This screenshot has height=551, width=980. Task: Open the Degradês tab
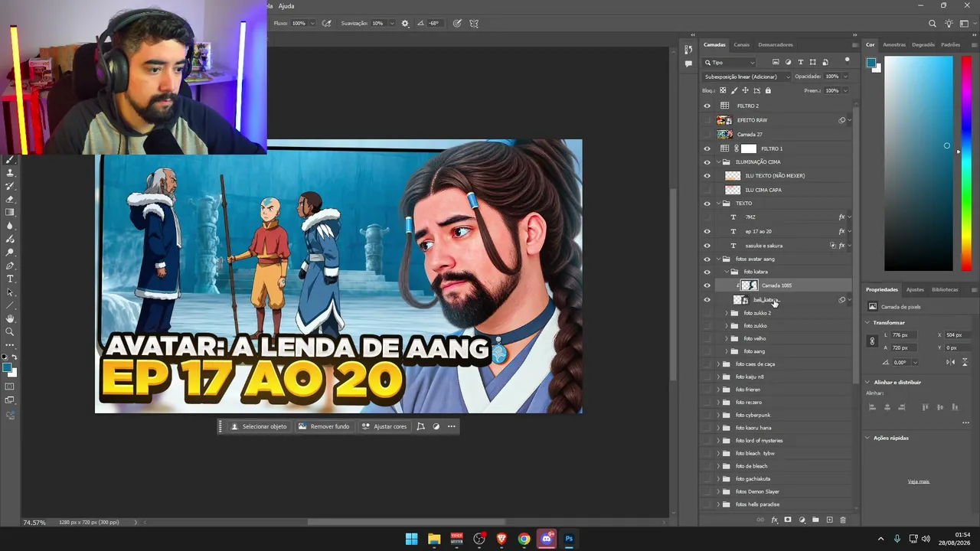point(923,44)
